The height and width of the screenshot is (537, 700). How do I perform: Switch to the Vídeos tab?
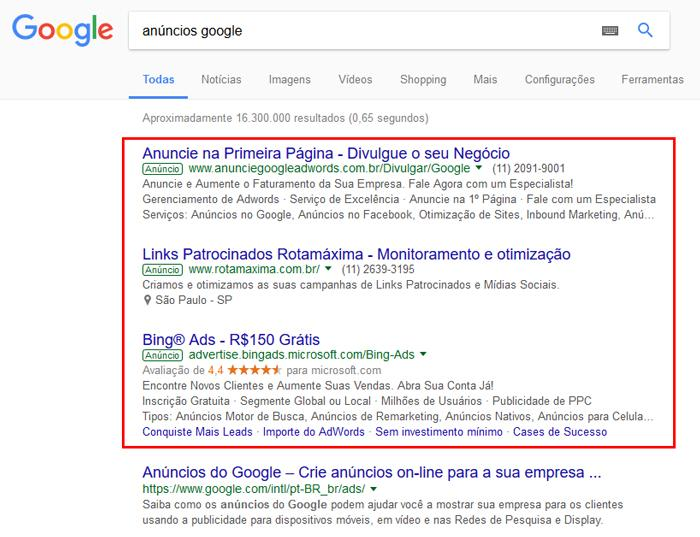click(355, 79)
